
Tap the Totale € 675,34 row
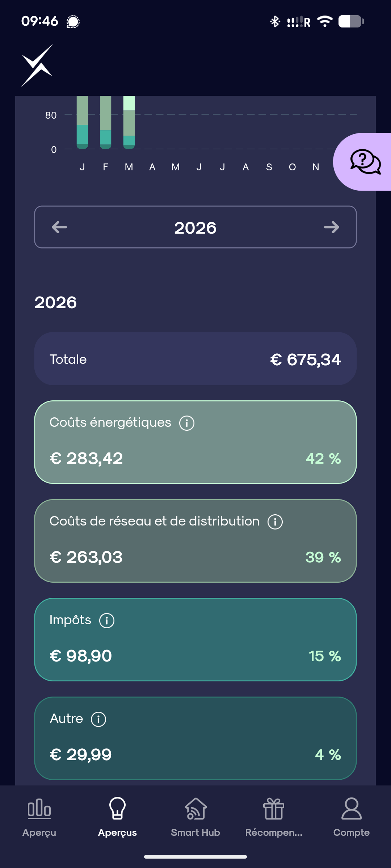[195, 359]
